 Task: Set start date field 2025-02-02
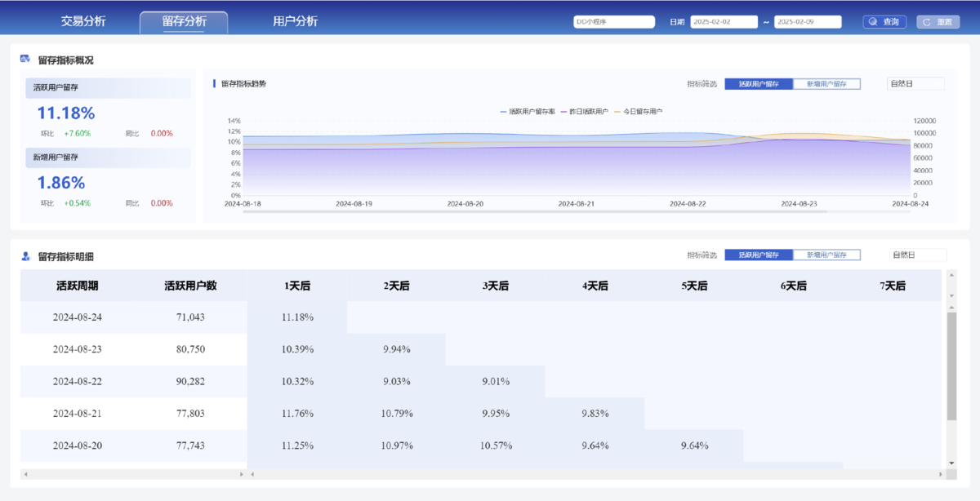[724, 22]
